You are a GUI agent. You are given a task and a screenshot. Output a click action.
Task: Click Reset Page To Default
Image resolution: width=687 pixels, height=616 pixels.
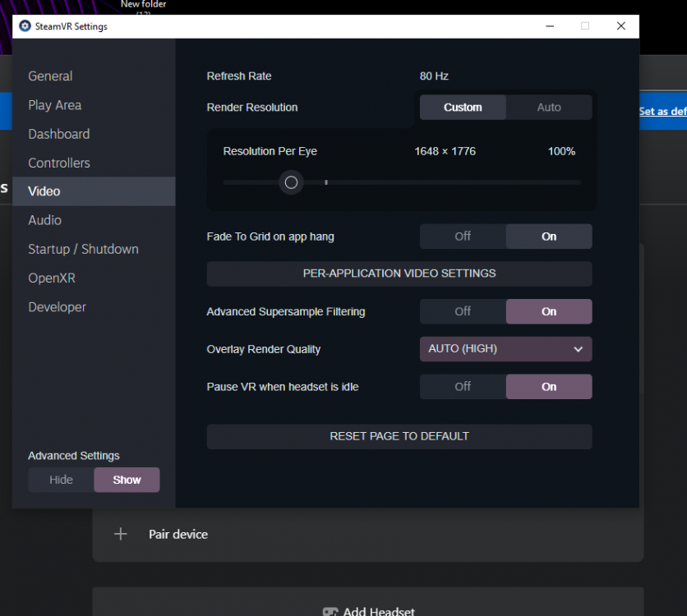tap(399, 436)
